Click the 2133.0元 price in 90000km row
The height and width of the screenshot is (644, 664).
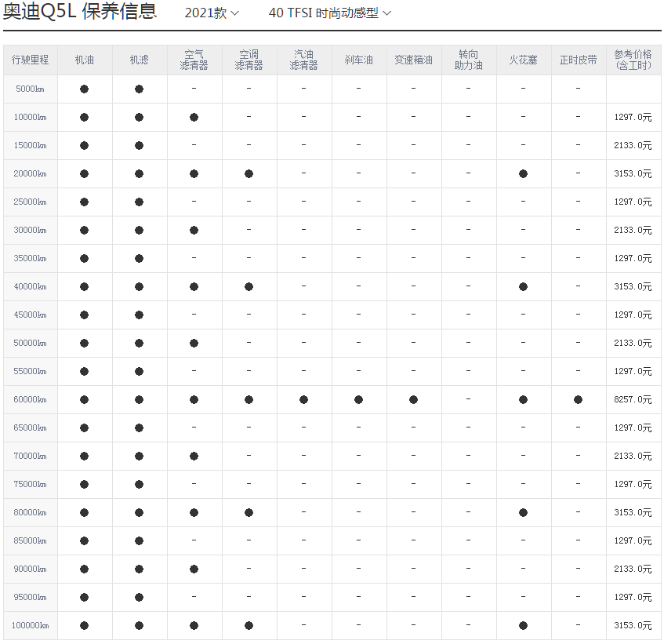pyautogui.click(x=633, y=569)
